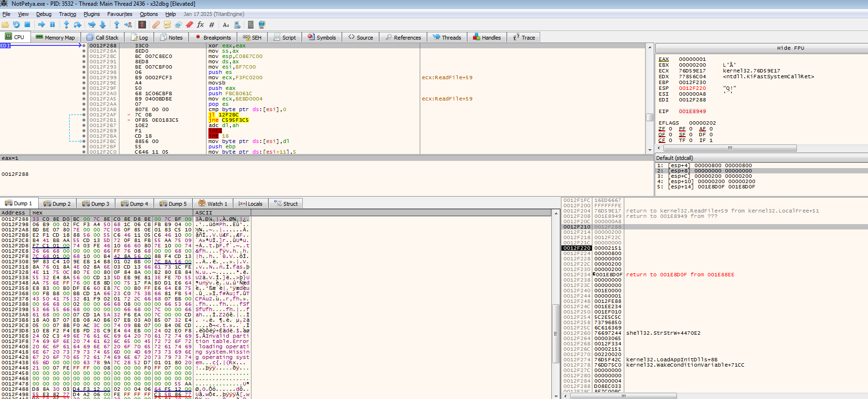The image size is (868, 399).
Task: Click the Address column header in dump
Action: [15, 213]
